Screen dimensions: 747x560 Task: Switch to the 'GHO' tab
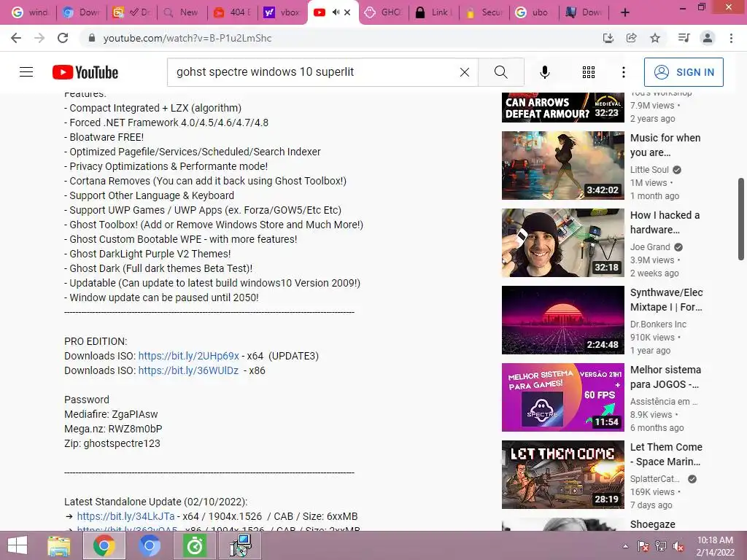(x=384, y=12)
